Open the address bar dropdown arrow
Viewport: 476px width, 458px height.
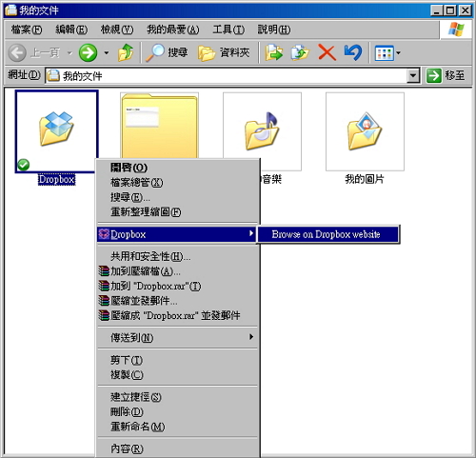tap(413, 75)
